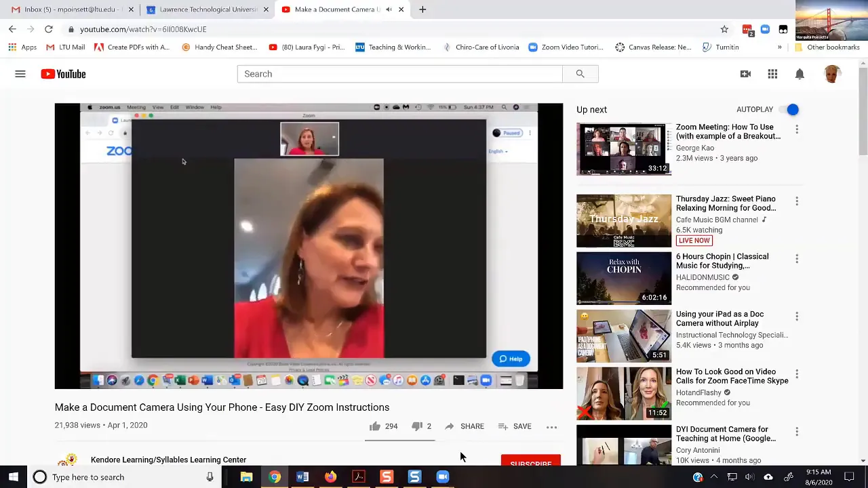Open Zoom Meeting How To Use thumbnail
Image resolution: width=868 pixels, height=488 pixels.
pos(624,149)
